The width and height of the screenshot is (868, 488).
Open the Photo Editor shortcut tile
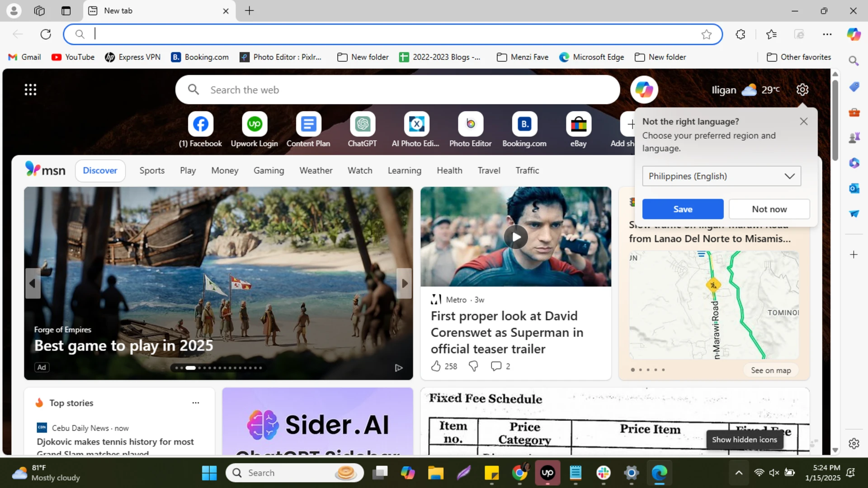tap(470, 129)
